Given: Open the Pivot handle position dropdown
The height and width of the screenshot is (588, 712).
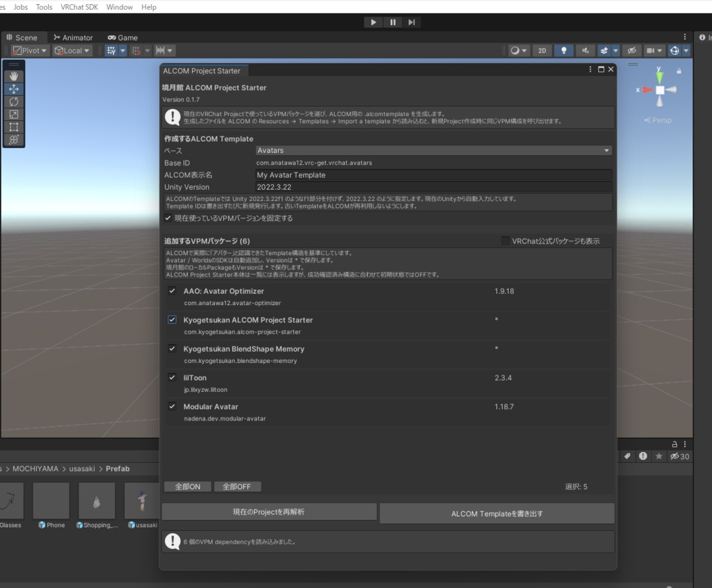Looking at the screenshot, I should [x=30, y=51].
